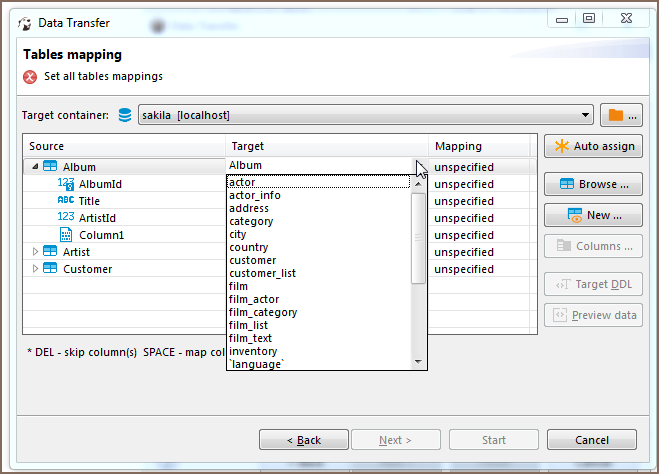Viewport: 659px width, 474px height.
Task: Click the AlbumId numeric key icon
Action: tap(66, 184)
